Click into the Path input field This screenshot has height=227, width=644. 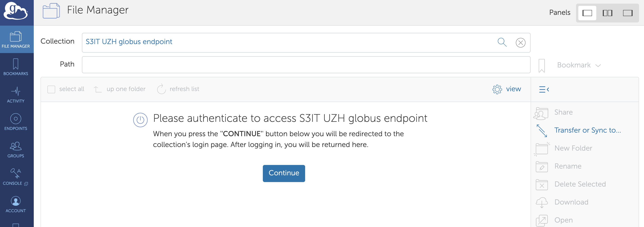(x=306, y=65)
